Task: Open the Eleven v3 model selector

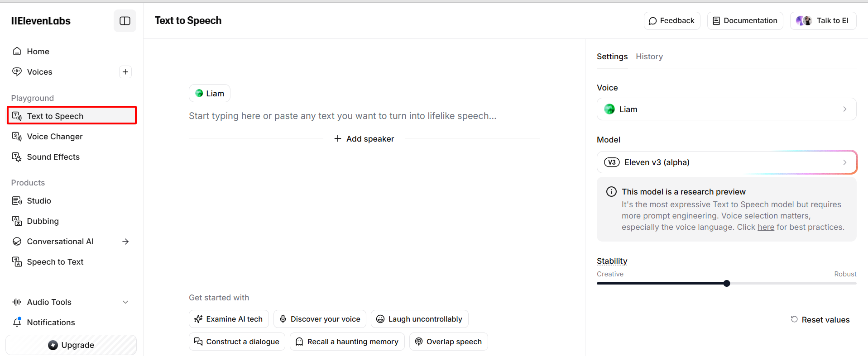Action: click(x=726, y=162)
